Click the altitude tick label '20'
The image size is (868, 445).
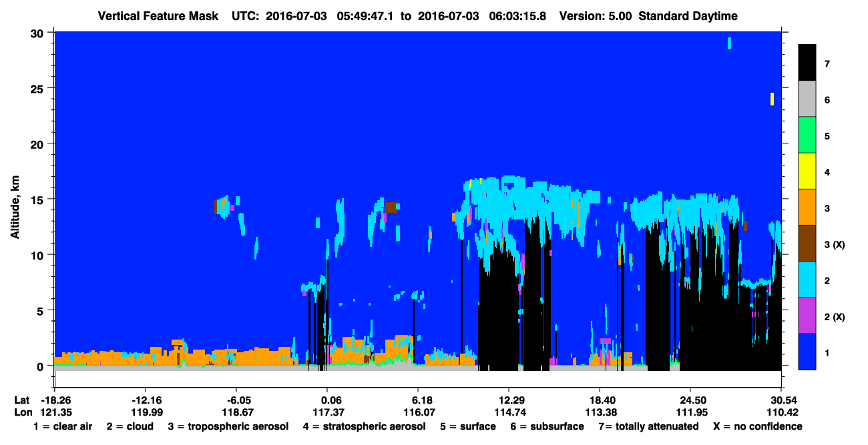tap(38, 143)
